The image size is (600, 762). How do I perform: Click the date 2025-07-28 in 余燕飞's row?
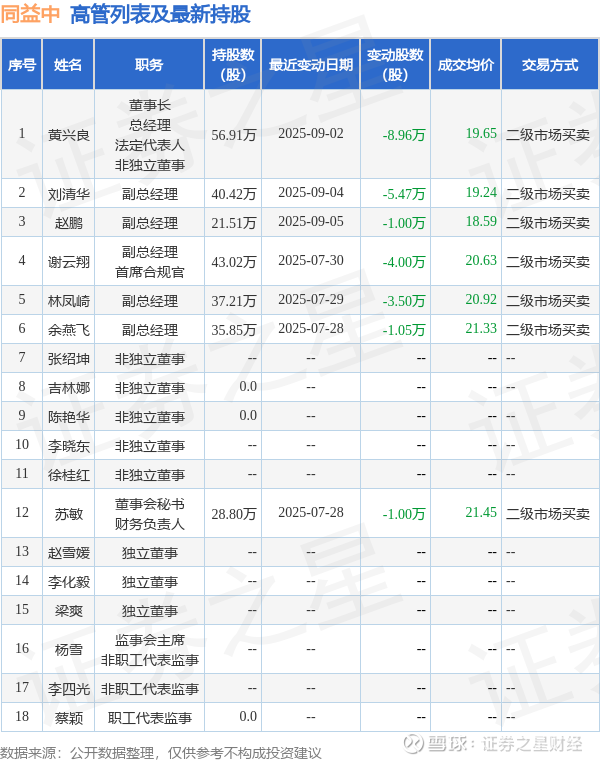(x=311, y=329)
